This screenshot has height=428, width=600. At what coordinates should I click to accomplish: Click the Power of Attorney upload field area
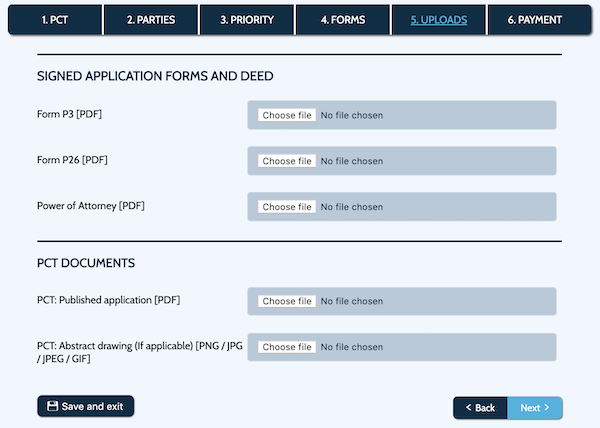pyautogui.click(x=402, y=207)
